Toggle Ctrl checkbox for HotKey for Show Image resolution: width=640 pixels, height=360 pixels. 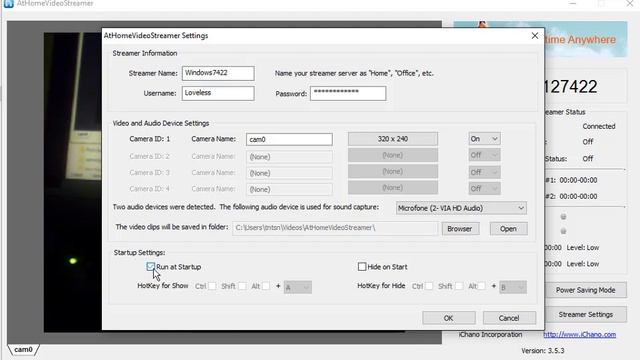pos(212,286)
